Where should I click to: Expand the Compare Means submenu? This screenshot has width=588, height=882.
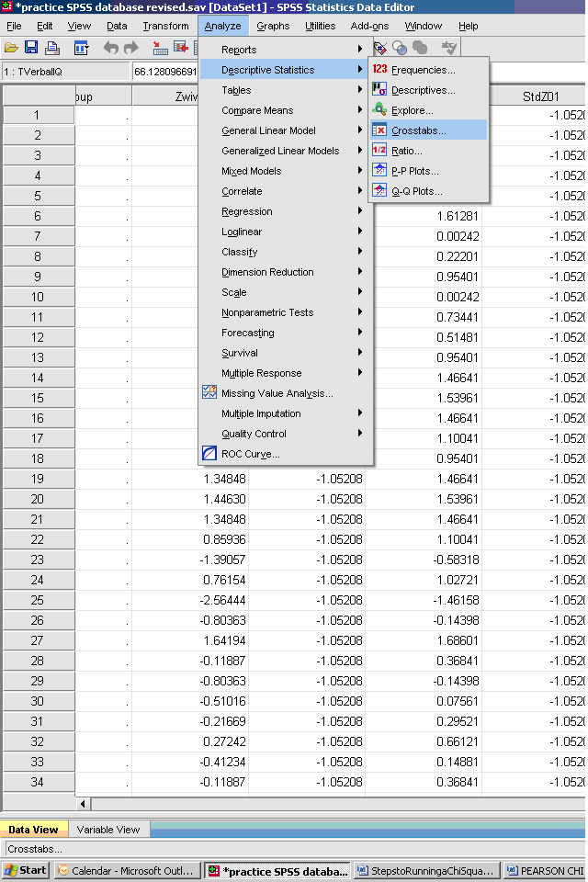point(257,110)
